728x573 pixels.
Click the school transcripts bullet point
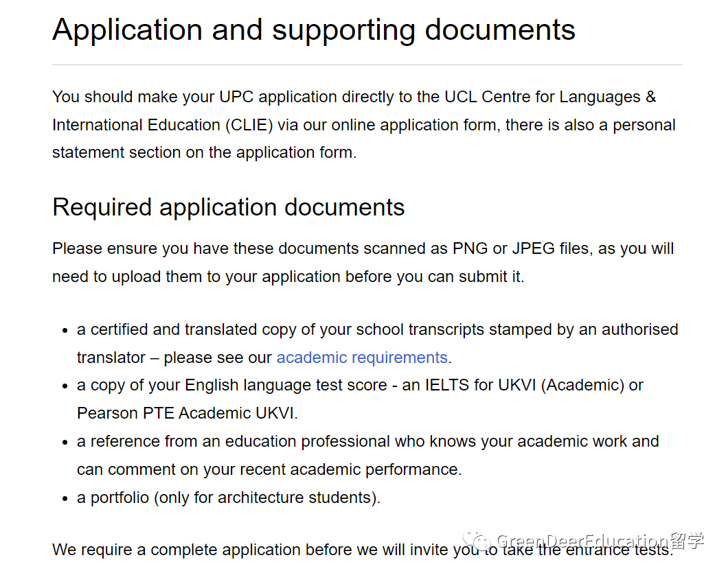377,329
